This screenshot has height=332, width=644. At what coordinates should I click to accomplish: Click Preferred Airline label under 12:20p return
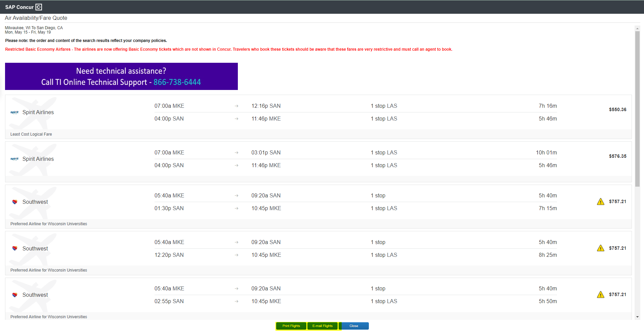49,270
